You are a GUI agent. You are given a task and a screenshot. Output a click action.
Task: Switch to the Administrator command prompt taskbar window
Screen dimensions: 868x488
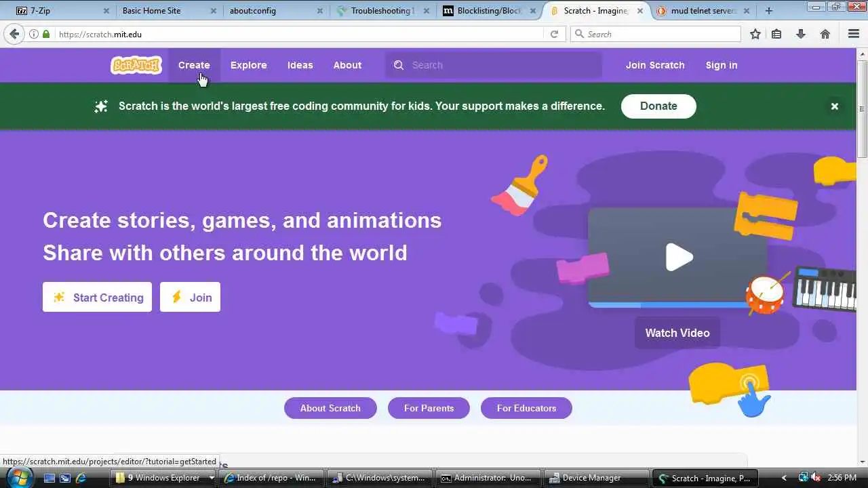[x=488, y=478]
